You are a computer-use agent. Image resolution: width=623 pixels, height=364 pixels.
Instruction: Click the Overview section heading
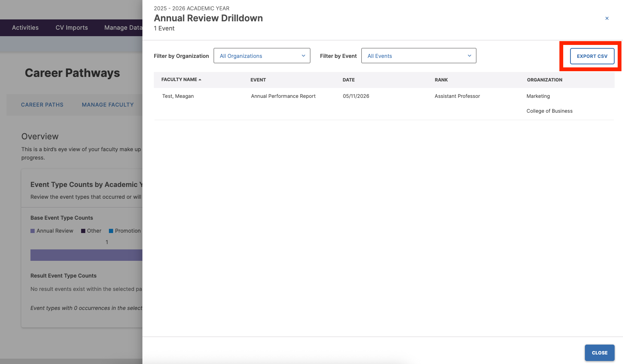coord(40,136)
